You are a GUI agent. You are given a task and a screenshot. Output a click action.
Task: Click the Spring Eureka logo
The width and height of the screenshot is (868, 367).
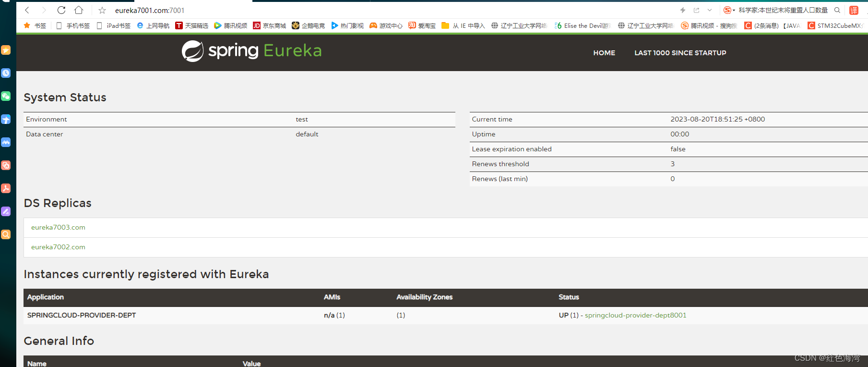pyautogui.click(x=252, y=51)
